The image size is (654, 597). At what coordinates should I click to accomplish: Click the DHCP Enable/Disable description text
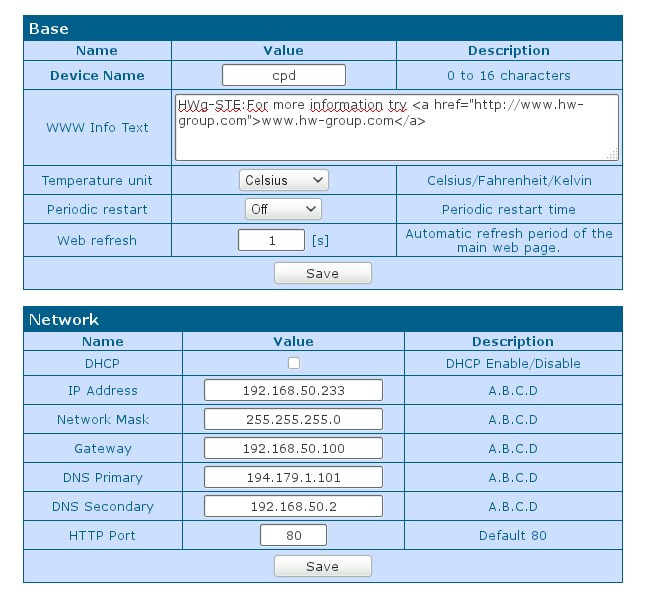click(513, 363)
